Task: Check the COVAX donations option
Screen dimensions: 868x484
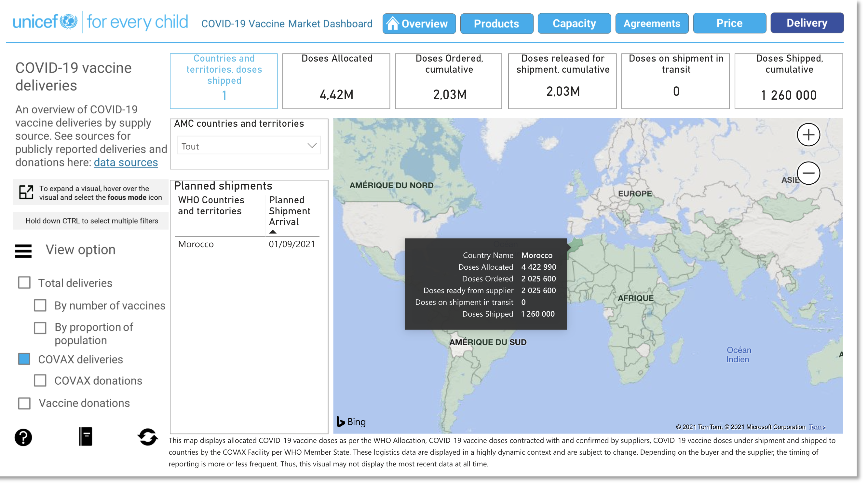Action: tap(40, 380)
